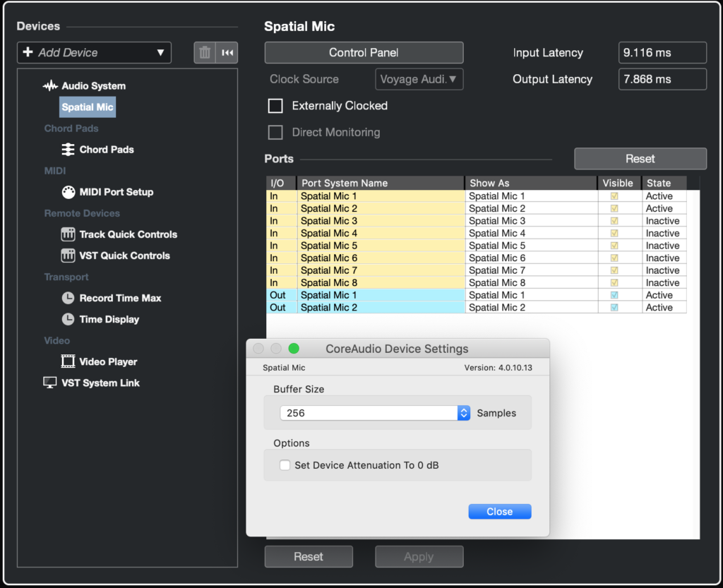Open the Control Panel button
The image size is (723, 588).
364,52
